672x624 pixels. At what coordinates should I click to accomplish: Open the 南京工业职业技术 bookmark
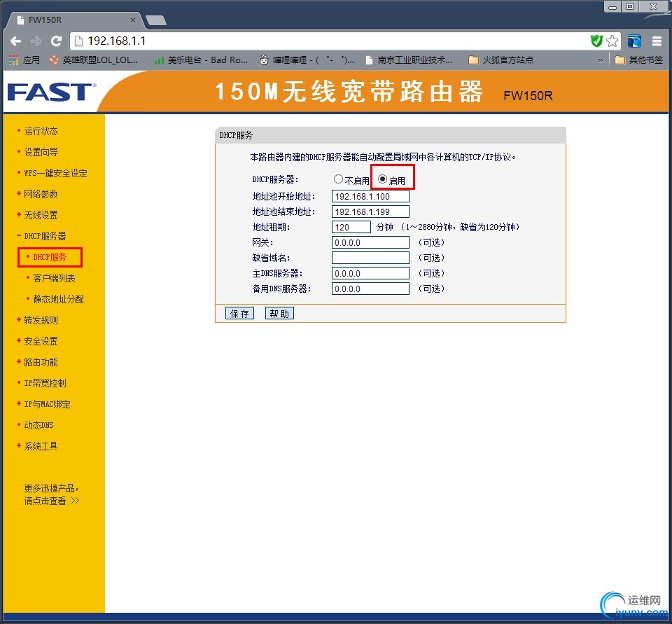click(408, 60)
